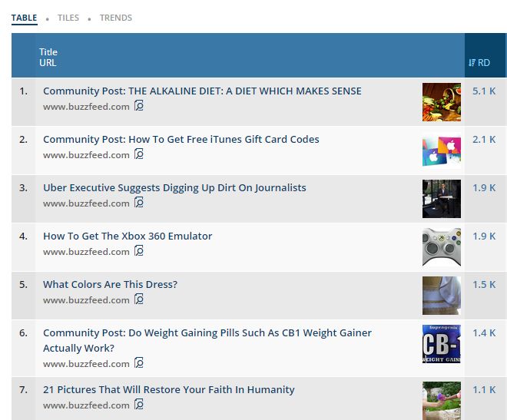The width and height of the screenshot is (507, 420).
Task: Open the Xbox 360 Emulator article link
Action: point(128,236)
